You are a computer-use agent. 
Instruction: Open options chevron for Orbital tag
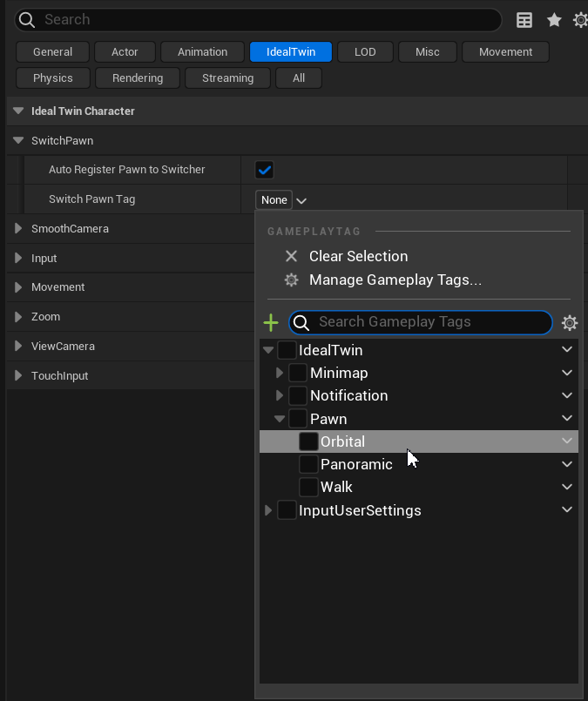click(567, 441)
